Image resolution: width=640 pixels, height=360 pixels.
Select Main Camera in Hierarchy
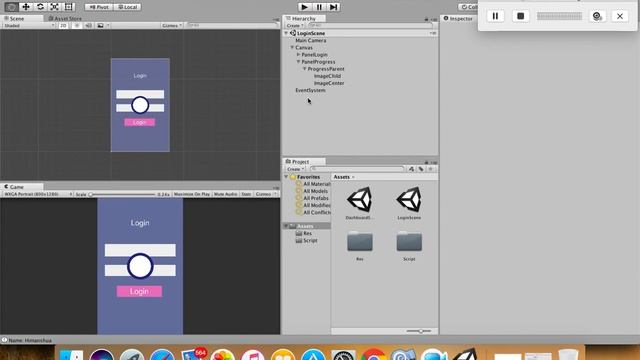tap(311, 40)
